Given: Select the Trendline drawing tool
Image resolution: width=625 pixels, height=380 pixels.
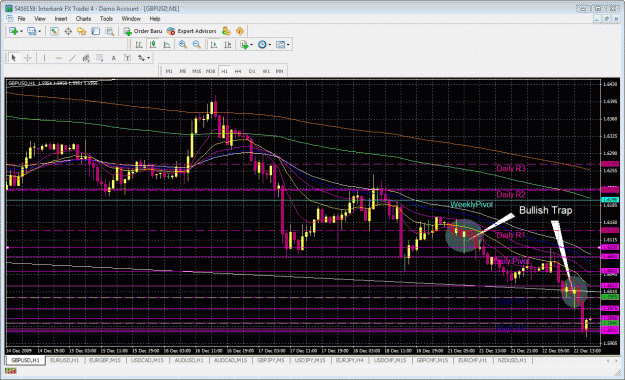Looking at the screenshot, I should pos(72,58).
